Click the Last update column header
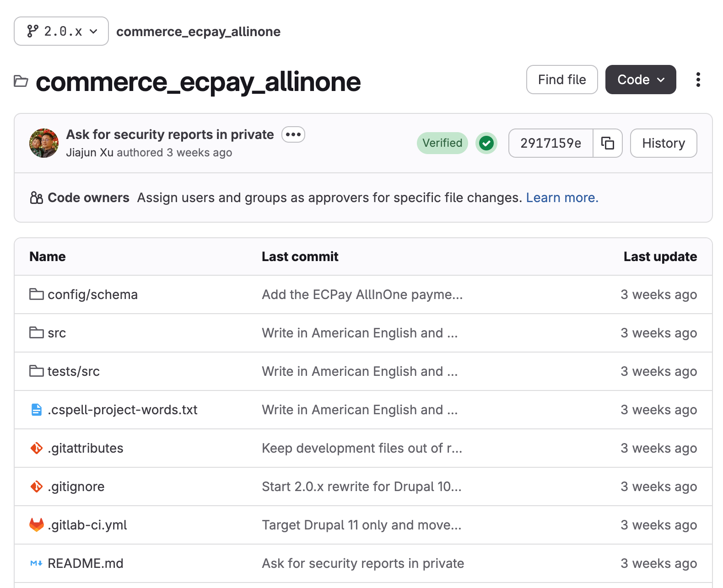The height and width of the screenshot is (588, 723). coord(660,257)
